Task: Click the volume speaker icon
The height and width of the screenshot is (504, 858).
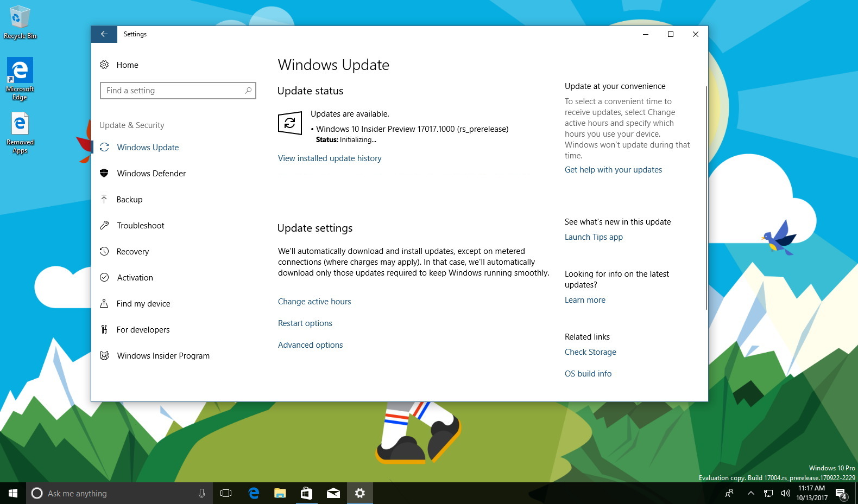Action: [785, 493]
